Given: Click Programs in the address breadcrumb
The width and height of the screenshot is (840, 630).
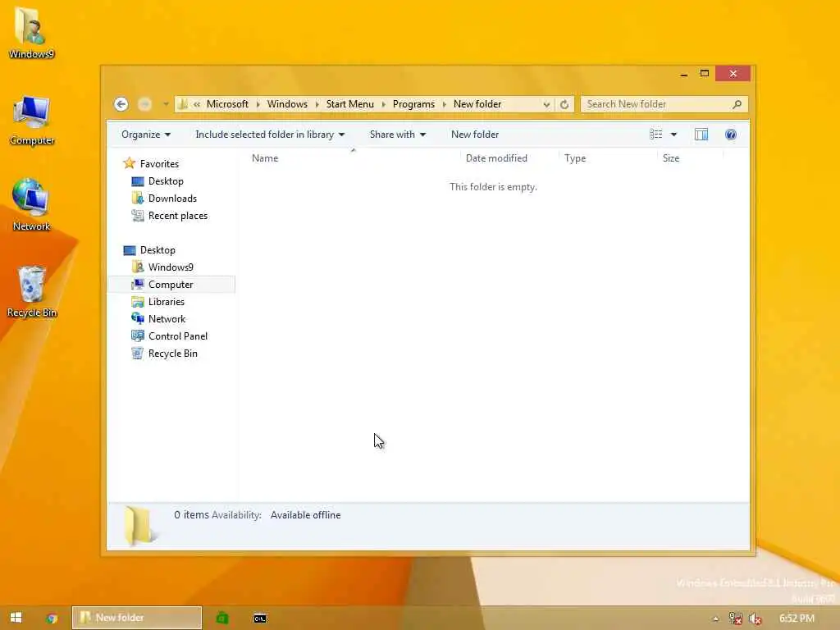Looking at the screenshot, I should click(413, 104).
